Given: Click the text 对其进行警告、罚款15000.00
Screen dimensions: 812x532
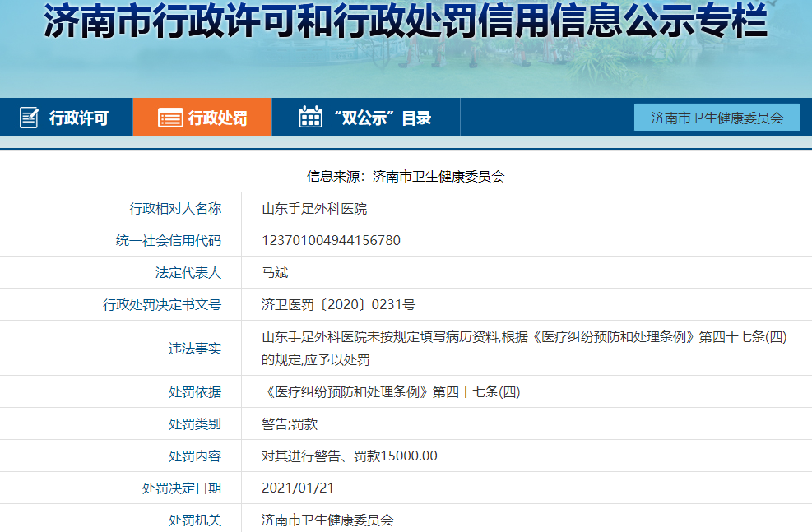Looking at the screenshot, I should coord(350,456).
